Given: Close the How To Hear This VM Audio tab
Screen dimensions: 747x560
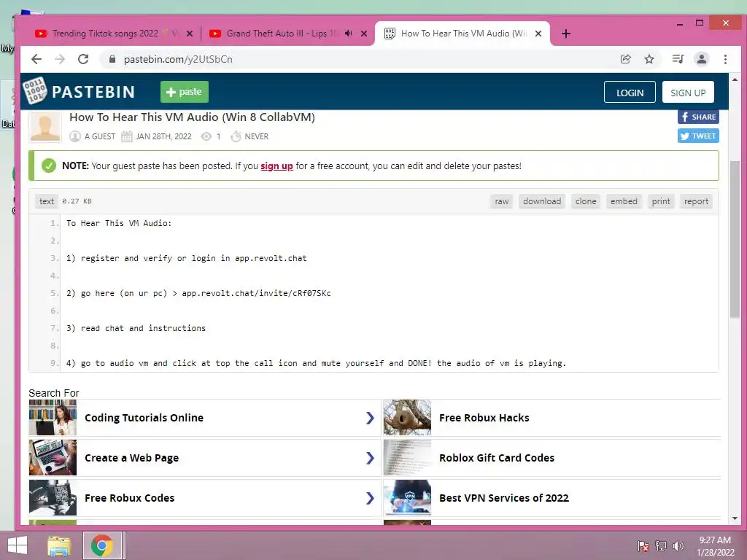Looking at the screenshot, I should [538, 34].
